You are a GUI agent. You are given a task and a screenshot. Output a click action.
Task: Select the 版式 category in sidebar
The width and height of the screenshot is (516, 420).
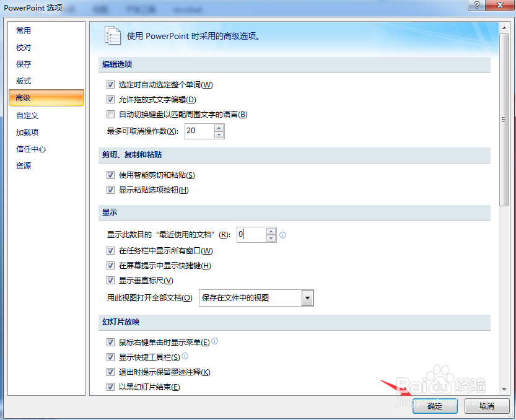point(46,81)
